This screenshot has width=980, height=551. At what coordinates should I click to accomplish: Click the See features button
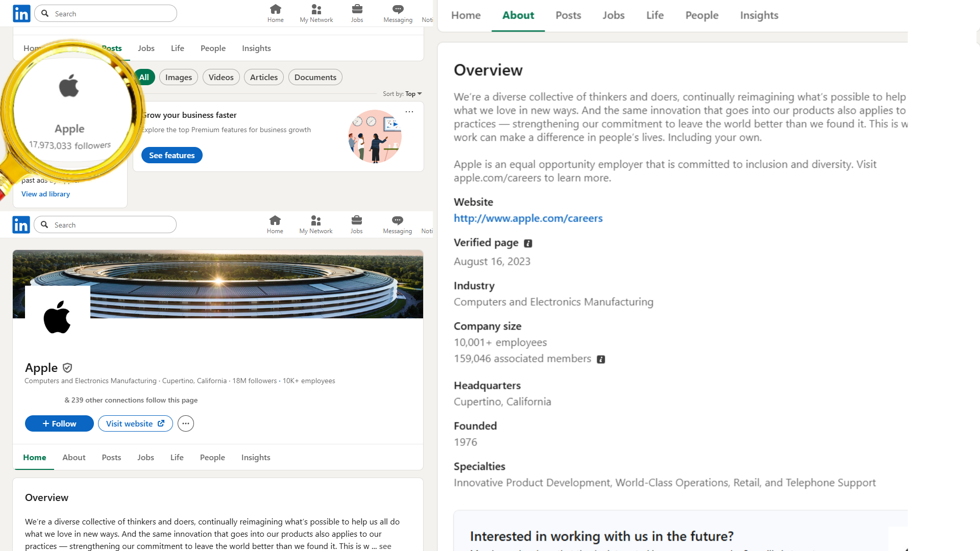point(171,155)
